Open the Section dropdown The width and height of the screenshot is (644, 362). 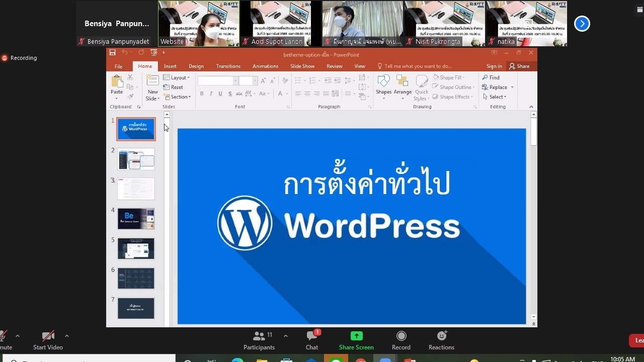[x=177, y=97]
